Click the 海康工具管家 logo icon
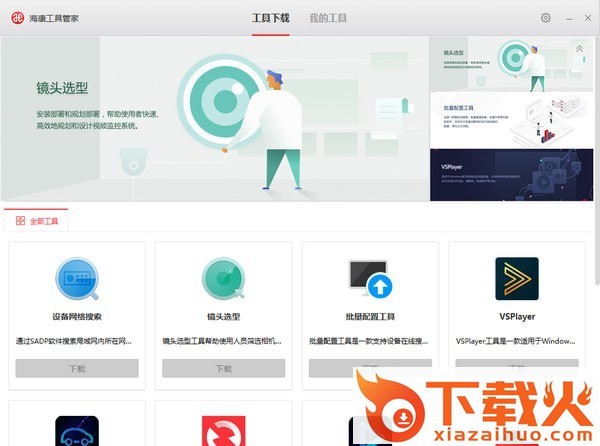The width and height of the screenshot is (600, 446). pos(17,18)
